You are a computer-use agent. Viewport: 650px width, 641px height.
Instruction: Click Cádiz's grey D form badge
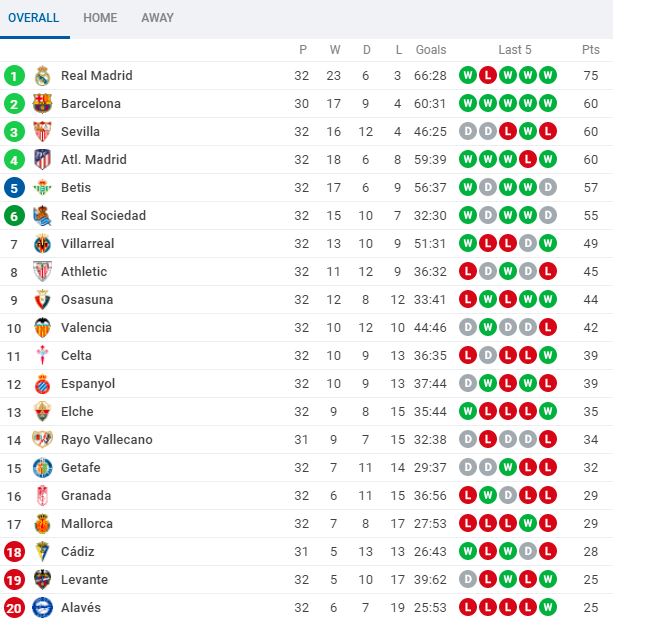coord(528,551)
